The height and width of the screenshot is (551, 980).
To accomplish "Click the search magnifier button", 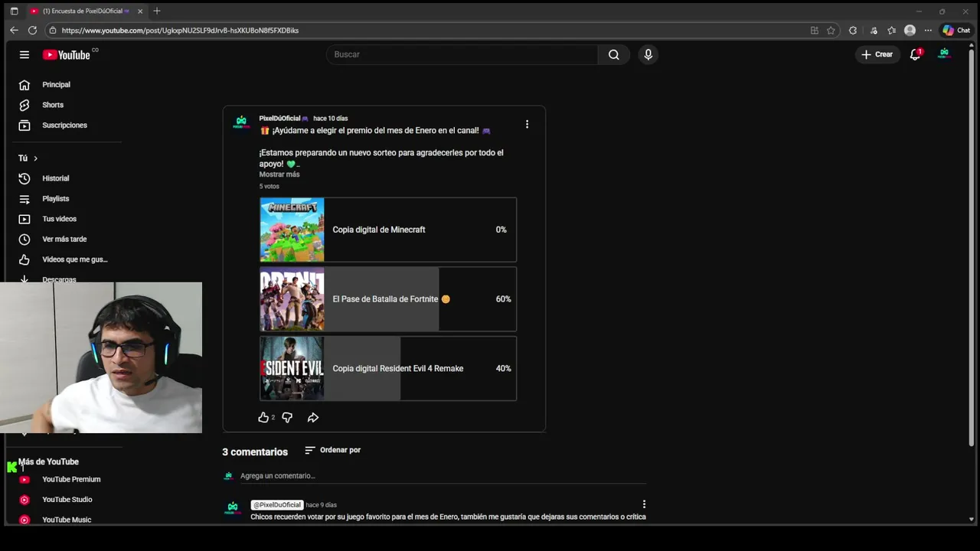I will 613,54.
